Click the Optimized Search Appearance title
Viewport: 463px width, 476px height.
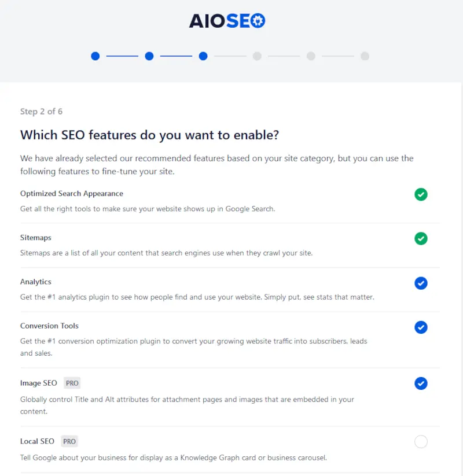72,194
